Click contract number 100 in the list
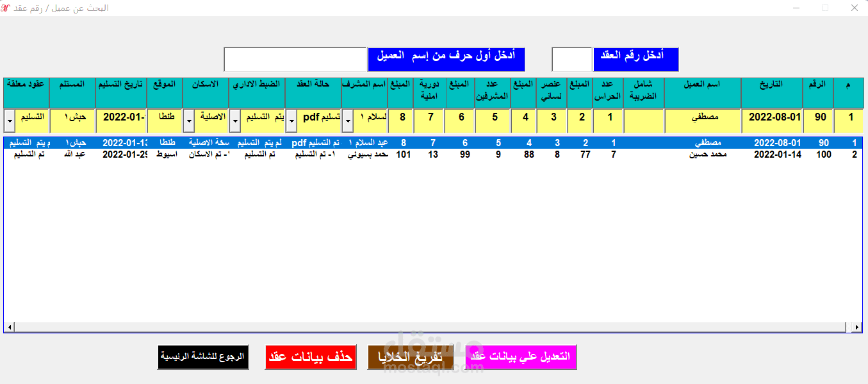Image resolution: width=868 pixels, height=384 pixels. pyautogui.click(x=823, y=154)
